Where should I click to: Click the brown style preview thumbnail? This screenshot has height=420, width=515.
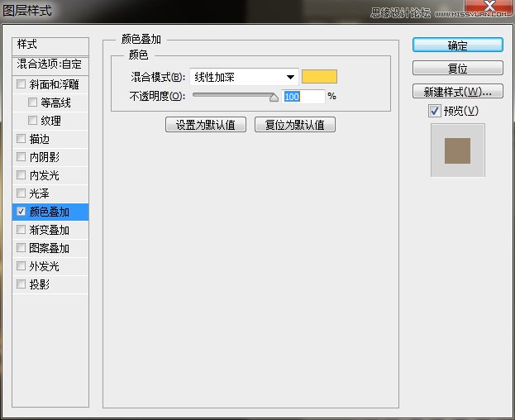[x=457, y=150]
